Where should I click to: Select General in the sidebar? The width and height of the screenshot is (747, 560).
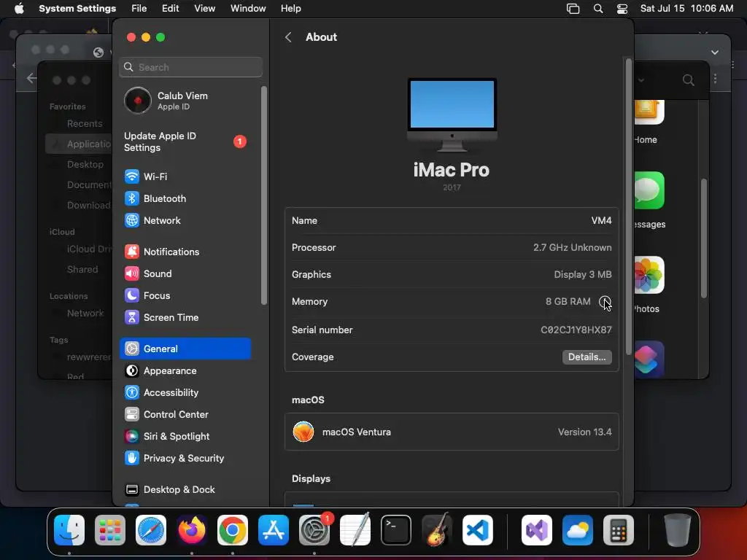pyautogui.click(x=185, y=349)
